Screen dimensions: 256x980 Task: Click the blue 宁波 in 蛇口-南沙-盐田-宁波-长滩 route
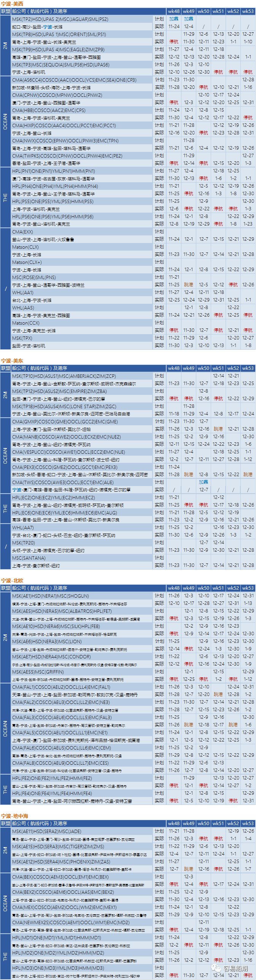coord(48,27)
